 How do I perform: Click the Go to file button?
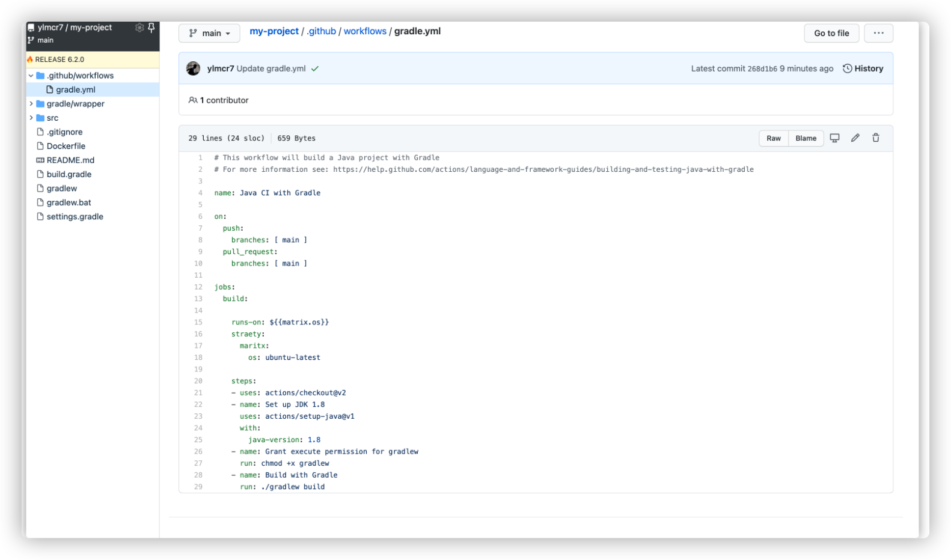click(831, 33)
